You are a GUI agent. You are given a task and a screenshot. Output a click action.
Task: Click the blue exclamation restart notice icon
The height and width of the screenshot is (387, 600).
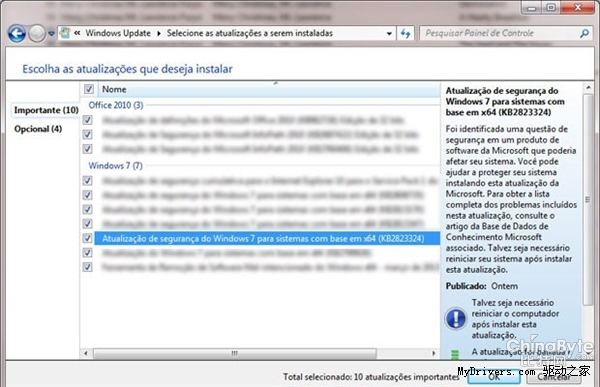[x=456, y=318]
